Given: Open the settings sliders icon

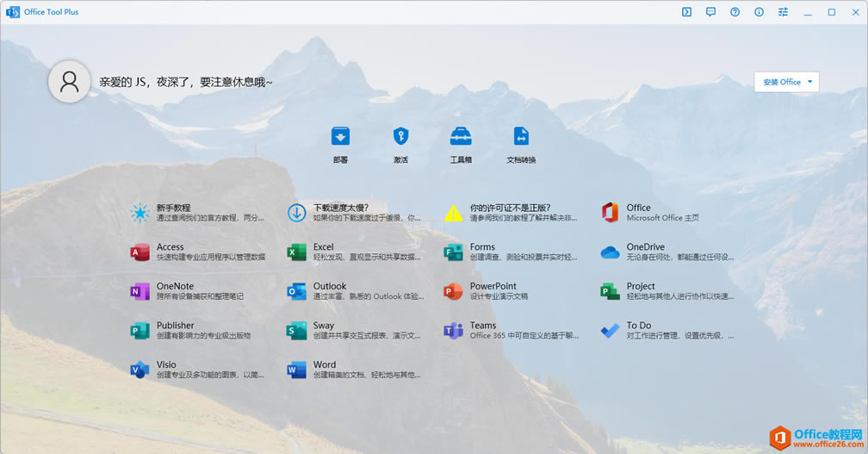Looking at the screenshot, I should click(x=783, y=11).
